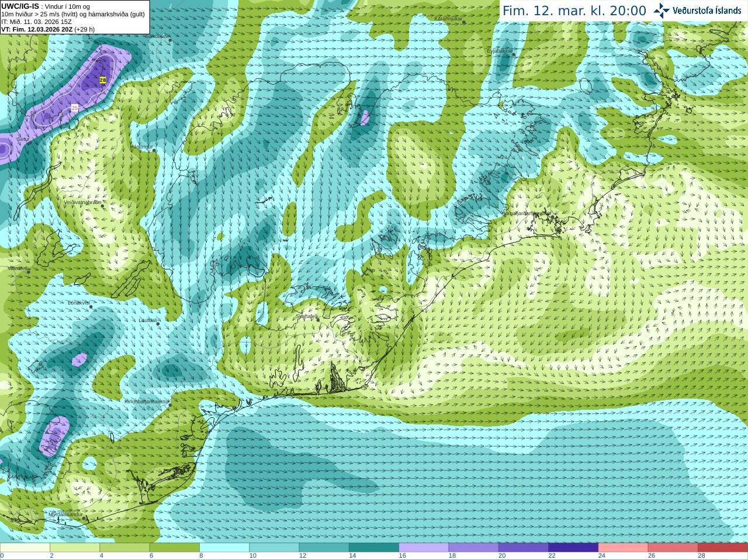Screen dimensions: 748x560
Task: Click the yellow 28 max gust marker
Action: tap(103, 79)
